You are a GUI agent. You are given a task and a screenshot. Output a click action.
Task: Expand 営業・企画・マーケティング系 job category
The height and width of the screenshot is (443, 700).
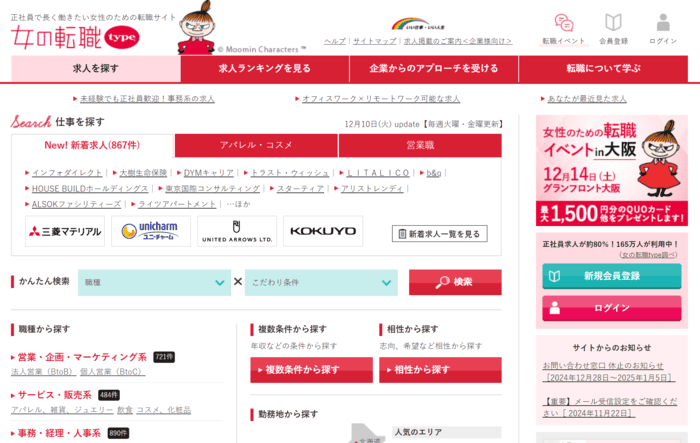[x=82, y=357]
